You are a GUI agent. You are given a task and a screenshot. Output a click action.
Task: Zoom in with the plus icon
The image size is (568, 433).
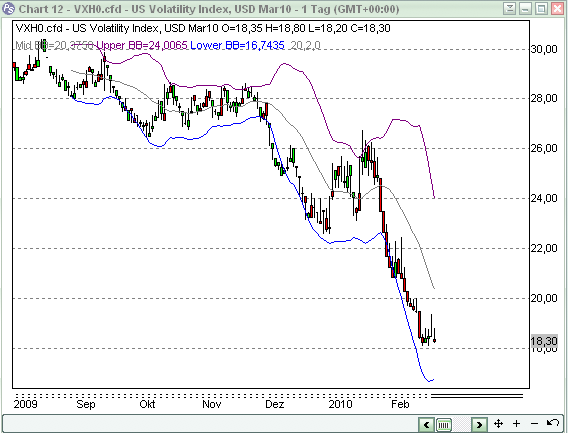[x=517, y=423]
